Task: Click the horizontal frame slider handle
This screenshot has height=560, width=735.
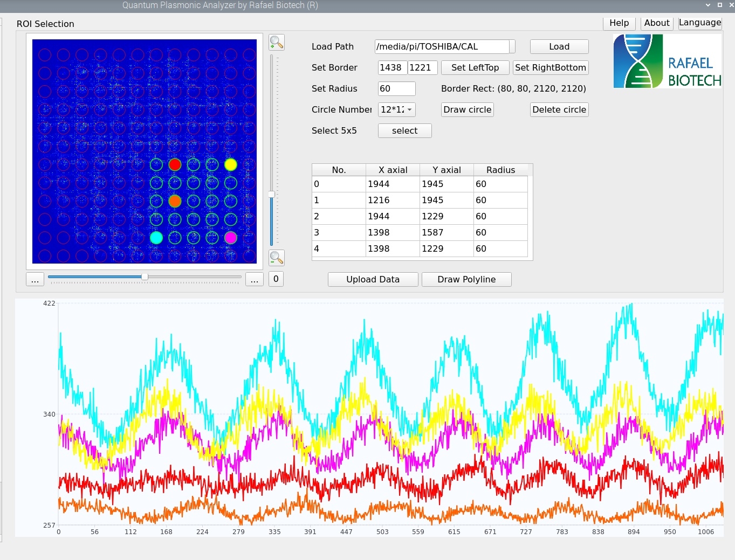Action: (x=145, y=276)
